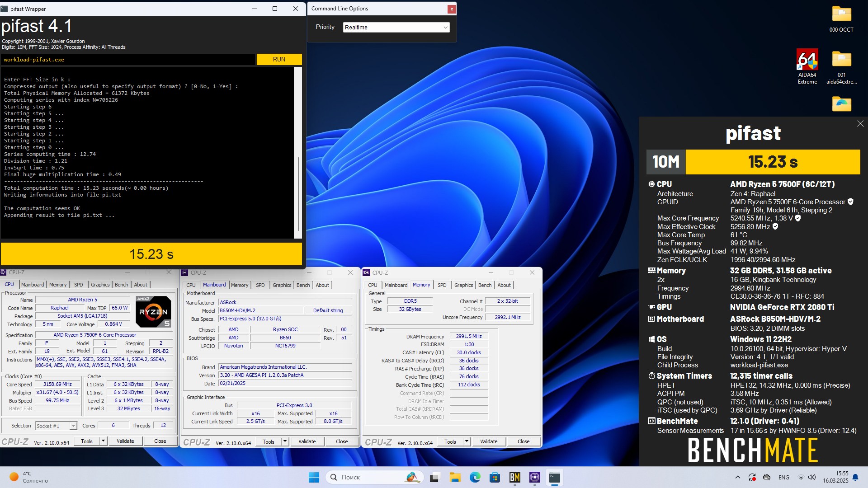Open the notification bell icon

855,477
